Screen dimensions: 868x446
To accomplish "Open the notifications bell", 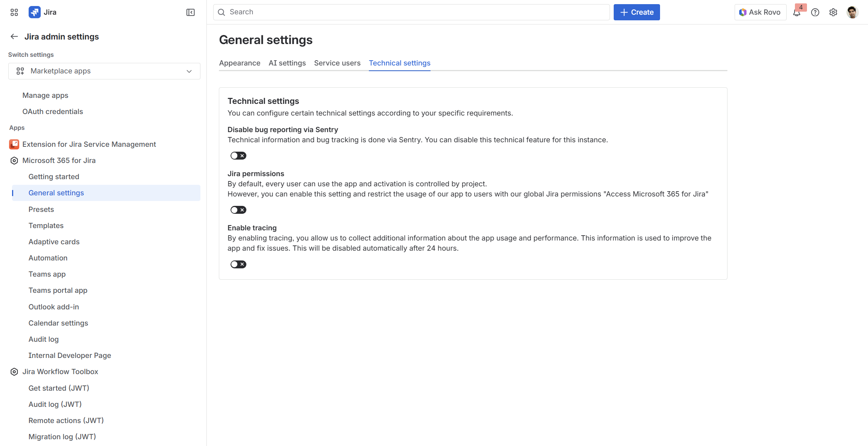I will pyautogui.click(x=796, y=12).
